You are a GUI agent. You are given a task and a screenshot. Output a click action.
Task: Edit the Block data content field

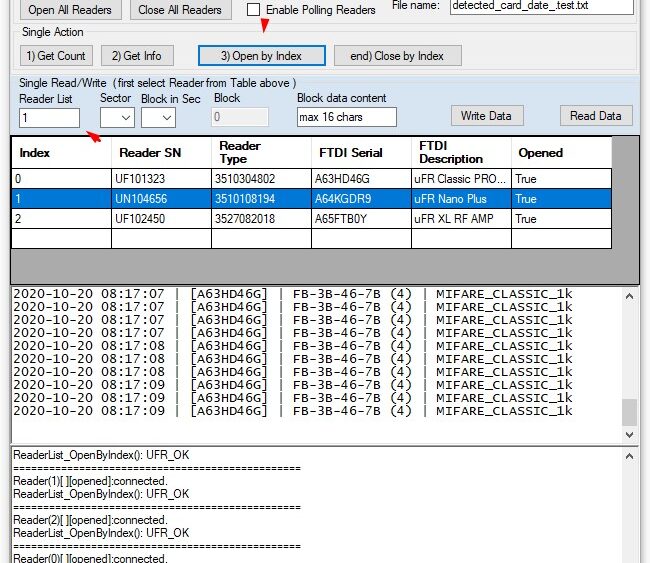(x=347, y=117)
